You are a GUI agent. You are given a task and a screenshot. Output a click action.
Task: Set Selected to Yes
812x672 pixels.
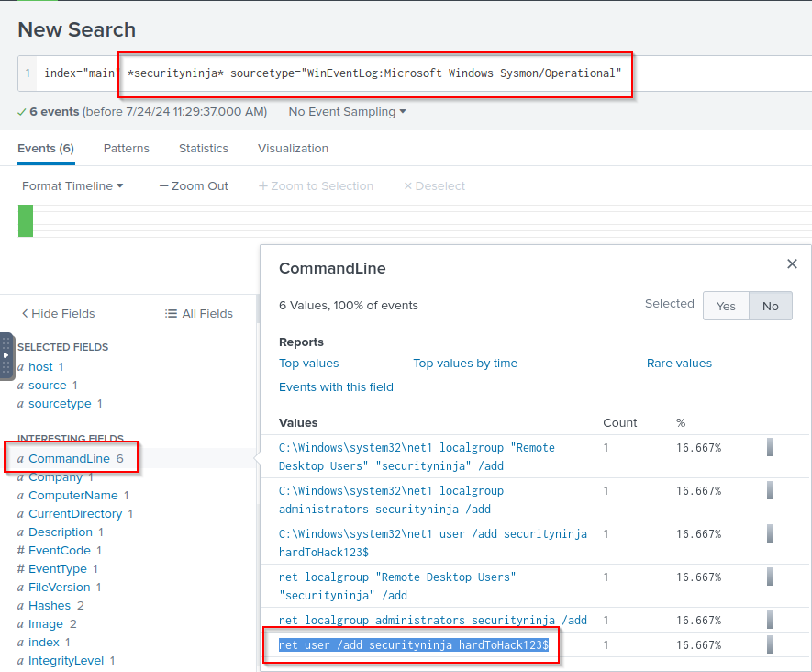tap(726, 306)
